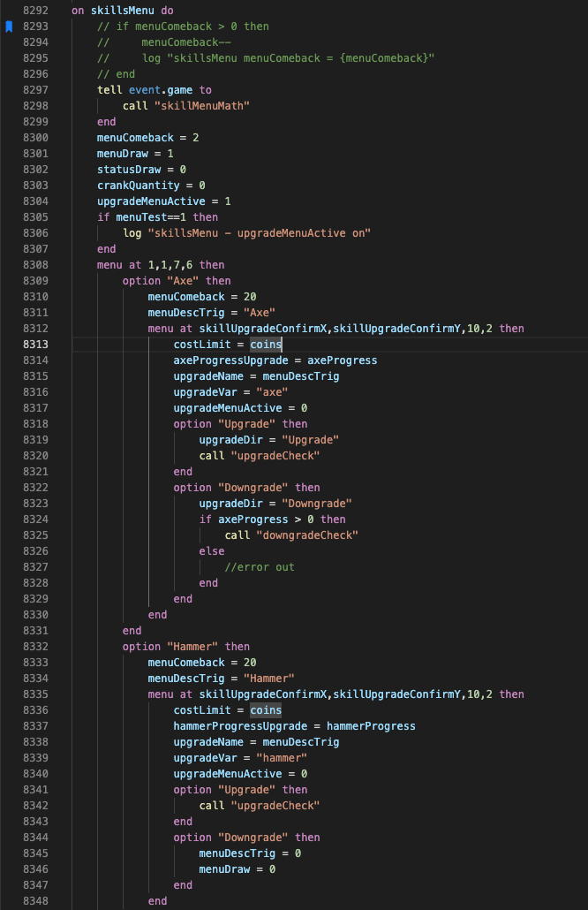Click line number 8292 in the gutter
This screenshot has height=910, width=588.
pyautogui.click(x=36, y=11)
